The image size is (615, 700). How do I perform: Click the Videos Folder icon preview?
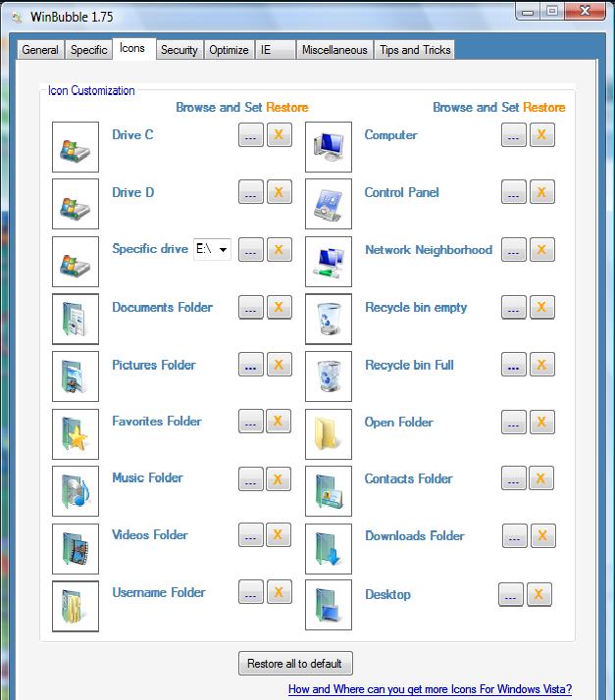pyautogui.click(x=76, y=549)
